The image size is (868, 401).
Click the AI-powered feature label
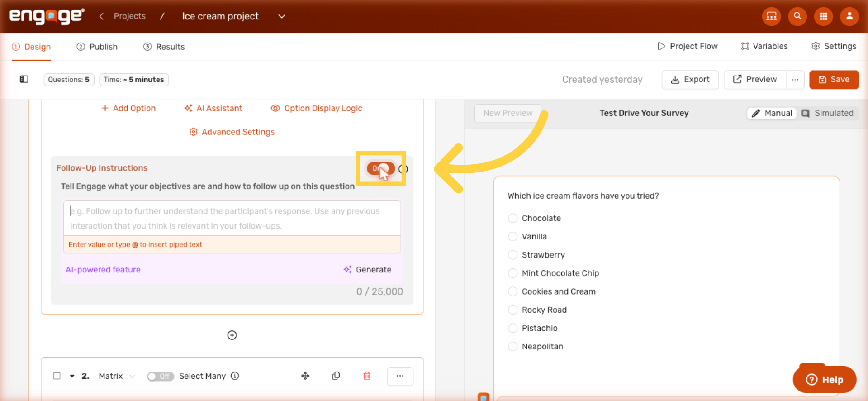click(x=103, y=269)
